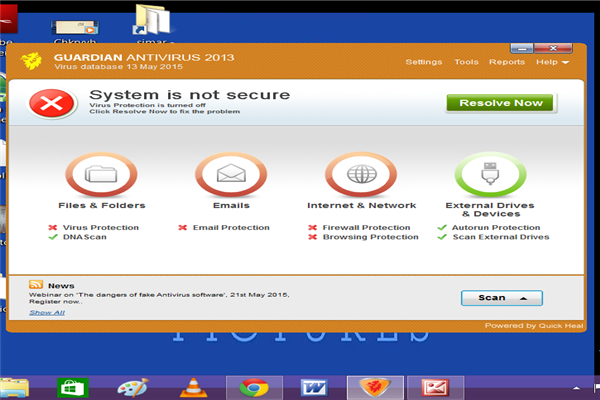
Task: Click the Email Protection status text
Action: click(x=231, y=227)
